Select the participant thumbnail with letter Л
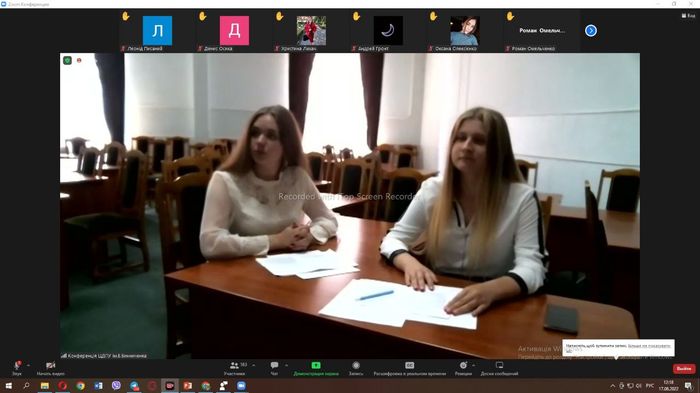Image resolution: width=700 pixels, height=393 pixels. pos(157,30)
